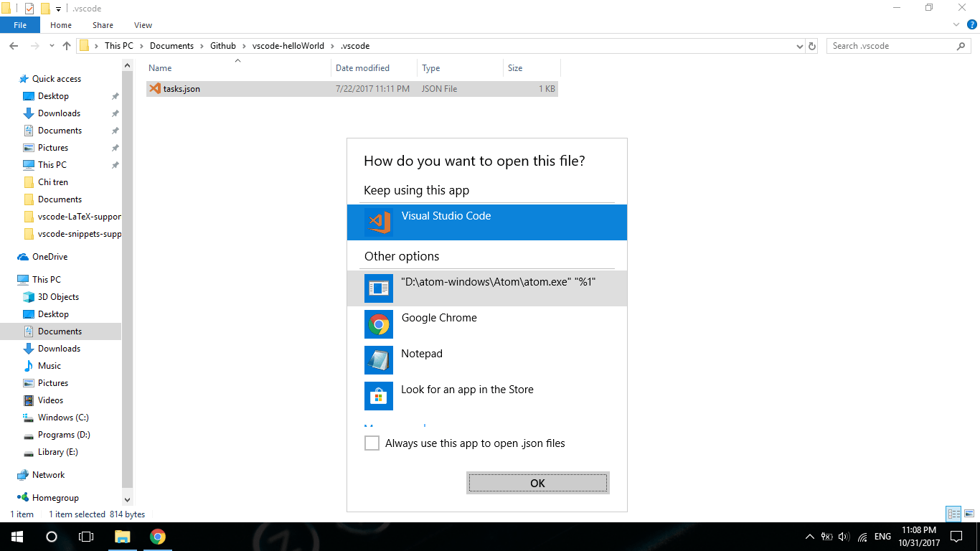Viewport: 980px width, 551px height.
Task: Open the address bar history dropdown
Action: [x=800, y=46]
